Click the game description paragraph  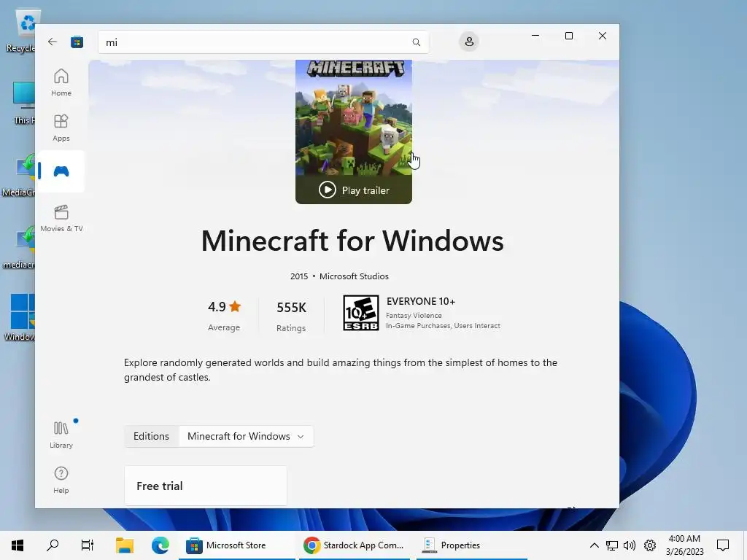pyautogui.click(x=341, y=370)
